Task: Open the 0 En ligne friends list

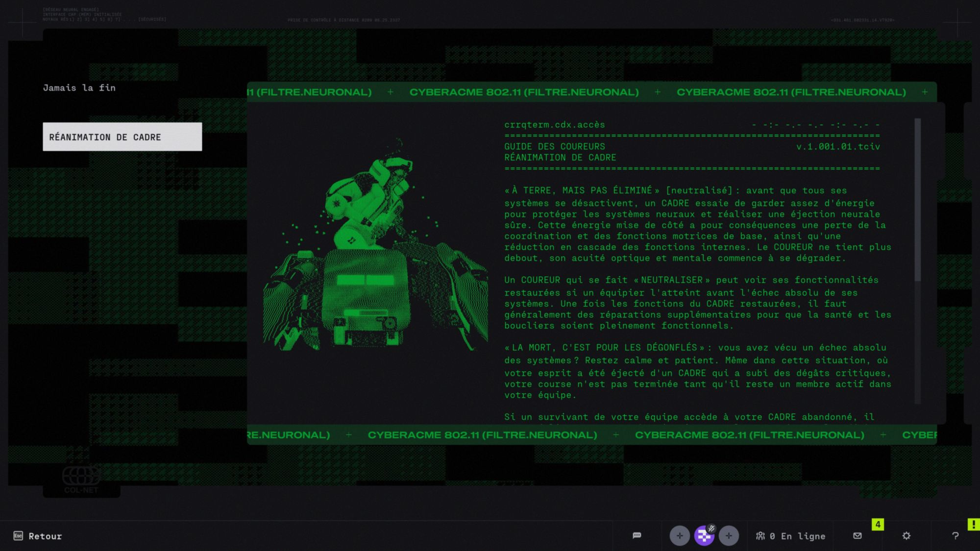Action: pos(790,536)
